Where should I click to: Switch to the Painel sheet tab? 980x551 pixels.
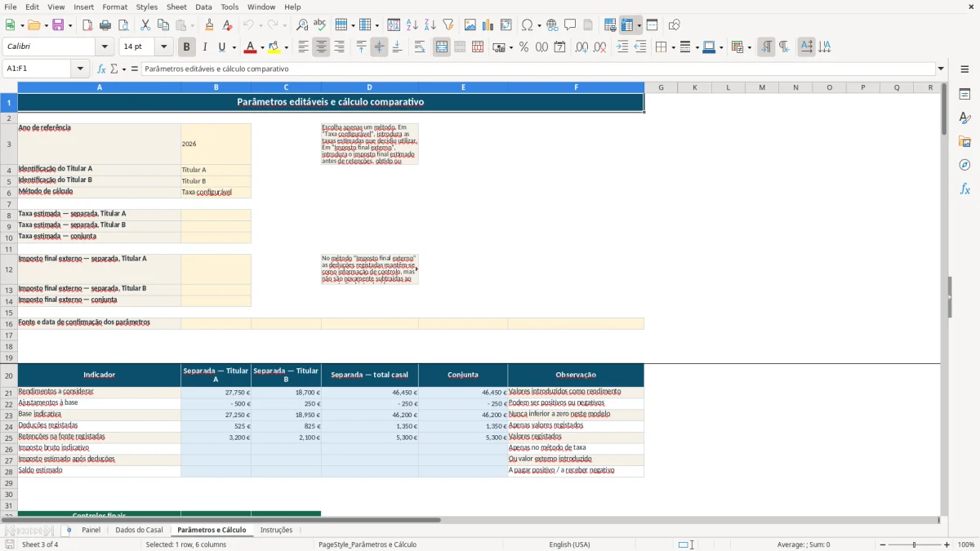(91, 530)
